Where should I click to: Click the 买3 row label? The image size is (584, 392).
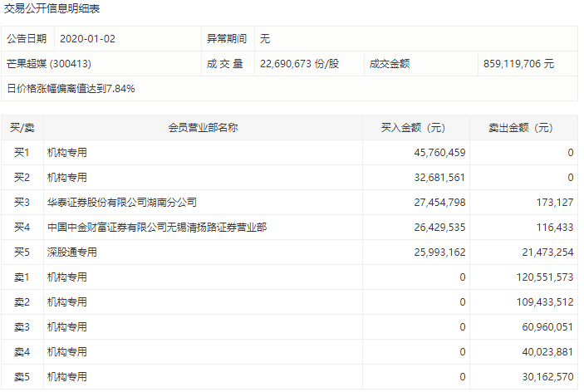(22, 203)
